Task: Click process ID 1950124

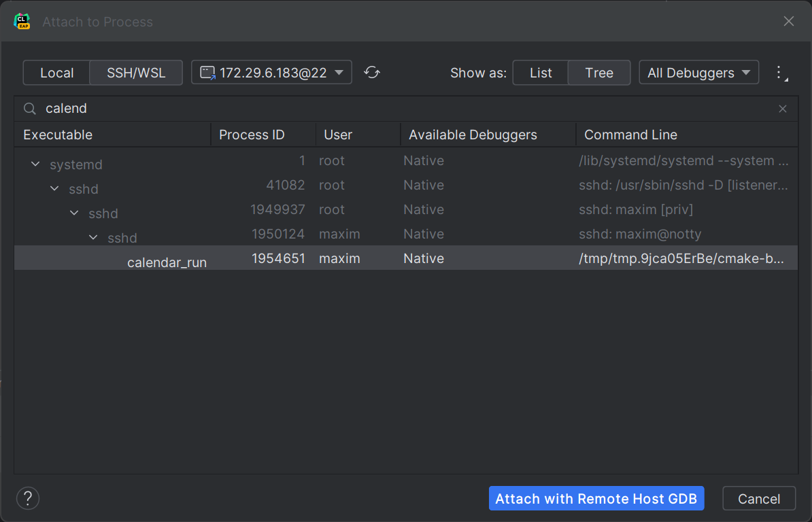Action: [x=278, y=234]
